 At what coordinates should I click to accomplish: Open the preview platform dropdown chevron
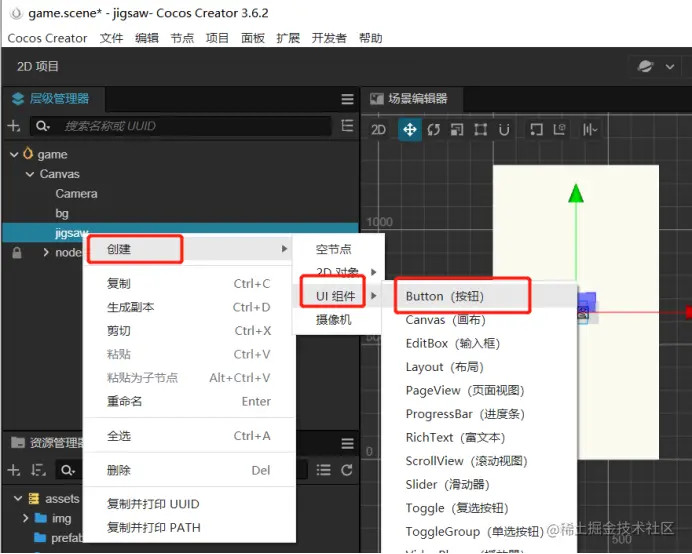pos(670,67)
